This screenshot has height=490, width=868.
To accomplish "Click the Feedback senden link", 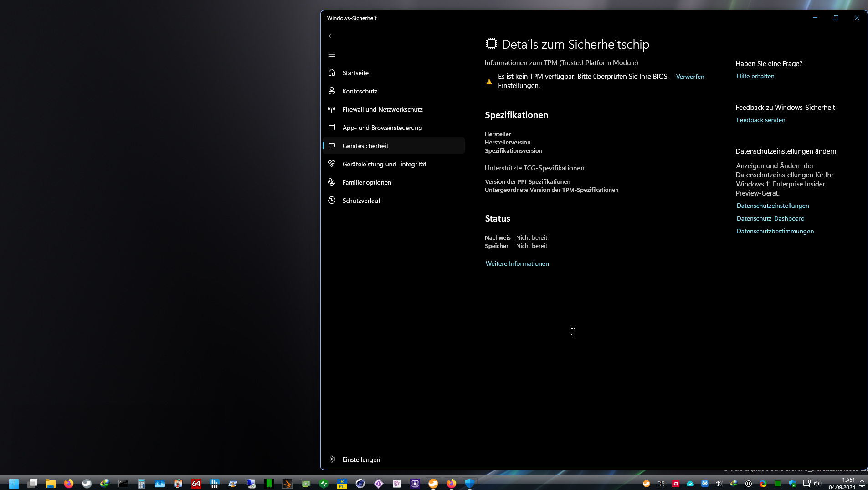I will 761,120.
